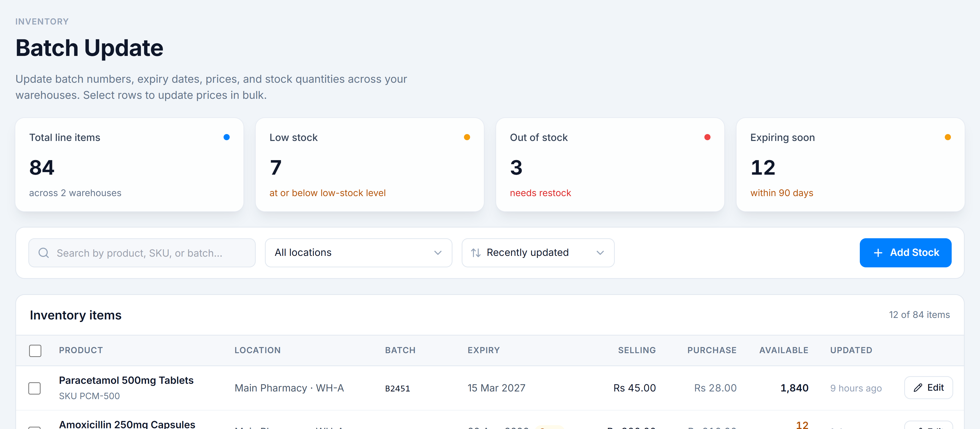Click the EXPIRY column header
The image size is (980, 429).
[x=484, y=350]
